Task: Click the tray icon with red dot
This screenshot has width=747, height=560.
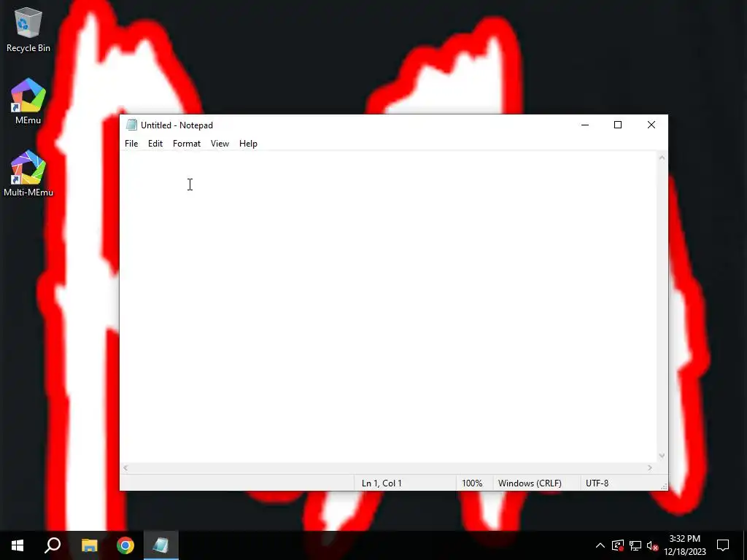Action: point(617,545)
